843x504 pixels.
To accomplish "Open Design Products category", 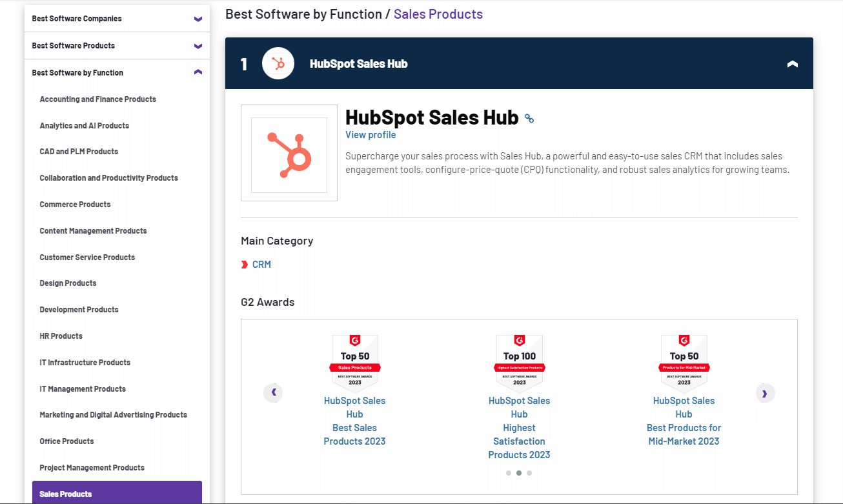I will pyautogui.click(x=68, y=283).
